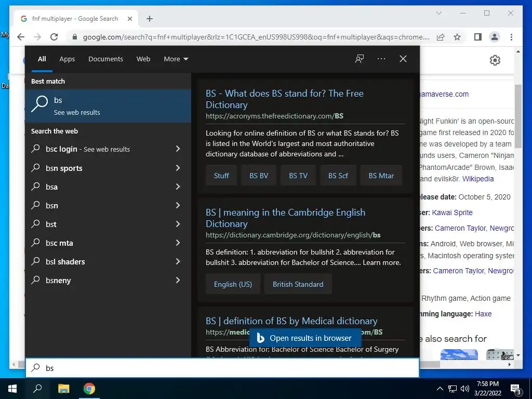This screenshot has height=399, width=532.
Task: Expand the bst suggestion arrow
Action: tap(178, 224)
